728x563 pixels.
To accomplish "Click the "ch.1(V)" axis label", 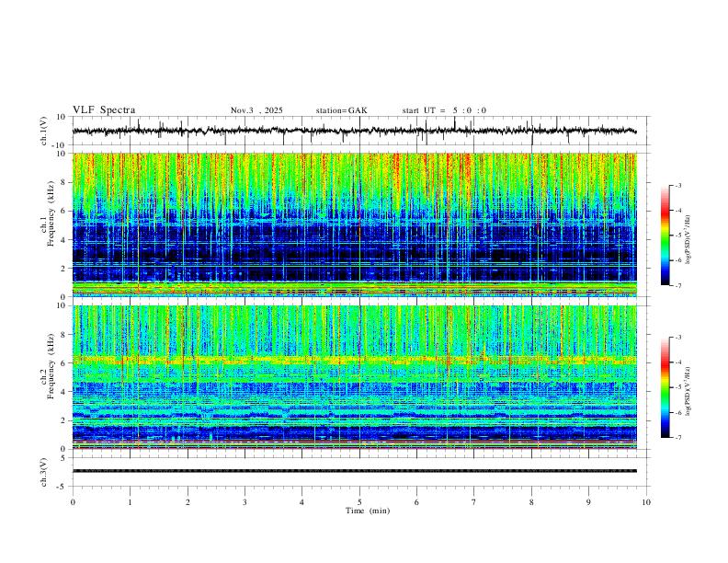I will pyautogui.click(x=44, y=131).
